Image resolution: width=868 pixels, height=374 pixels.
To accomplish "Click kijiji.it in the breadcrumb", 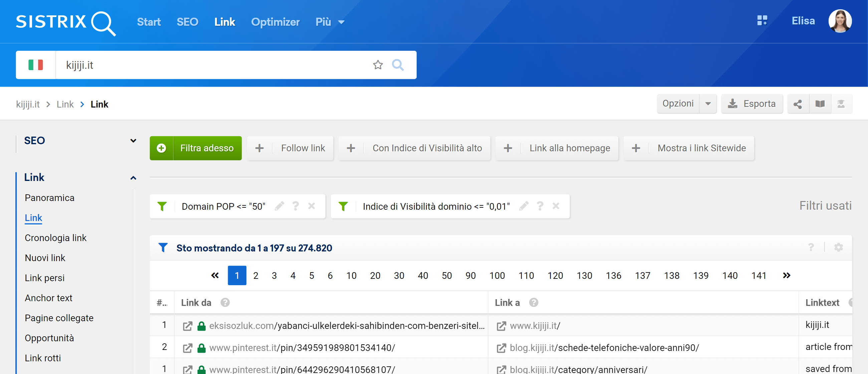I will coord(28,104).
